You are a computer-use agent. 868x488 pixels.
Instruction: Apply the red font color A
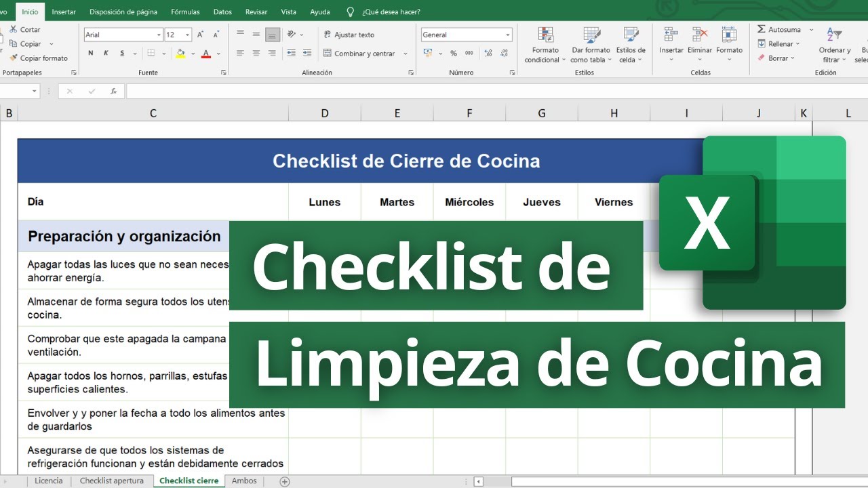pos(205,53)
